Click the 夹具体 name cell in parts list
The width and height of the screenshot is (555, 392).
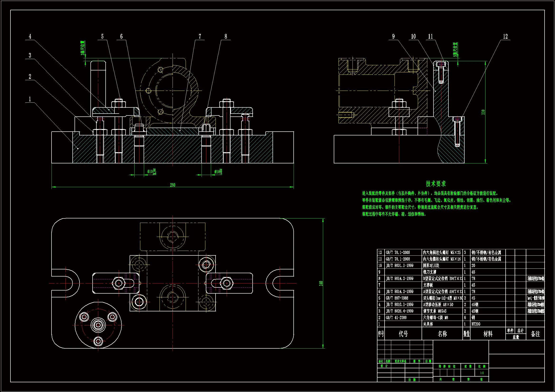click(x=428, y=324)
